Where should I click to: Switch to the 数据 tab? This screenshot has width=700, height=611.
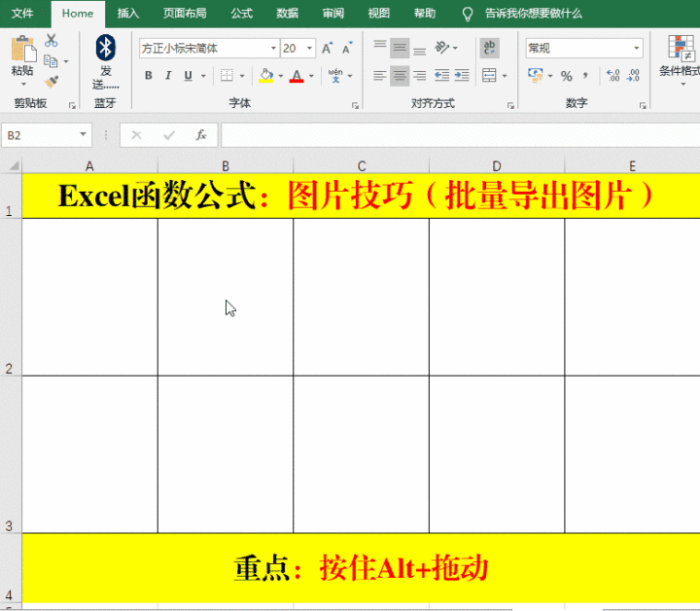(x=287, y=14)
